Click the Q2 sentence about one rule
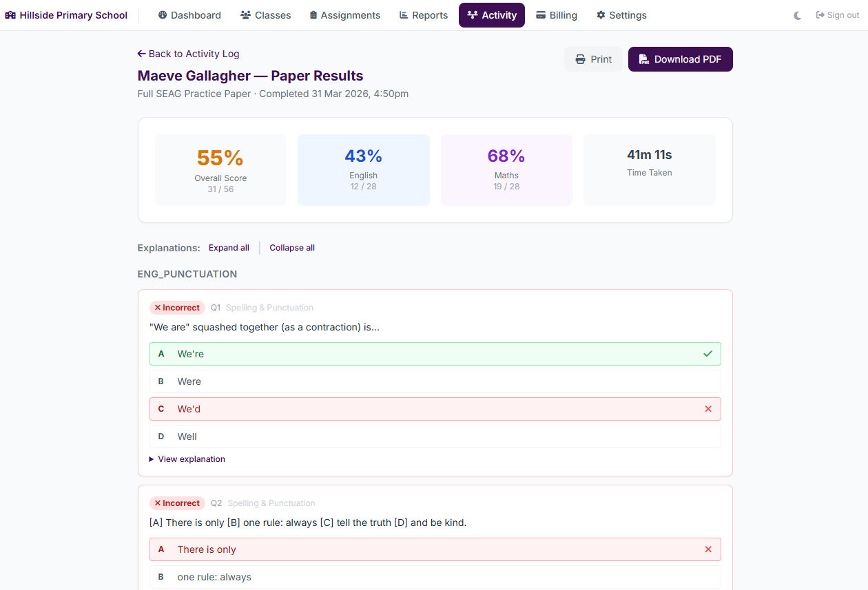The image size is (868, 590). click(x=308, y=523)
